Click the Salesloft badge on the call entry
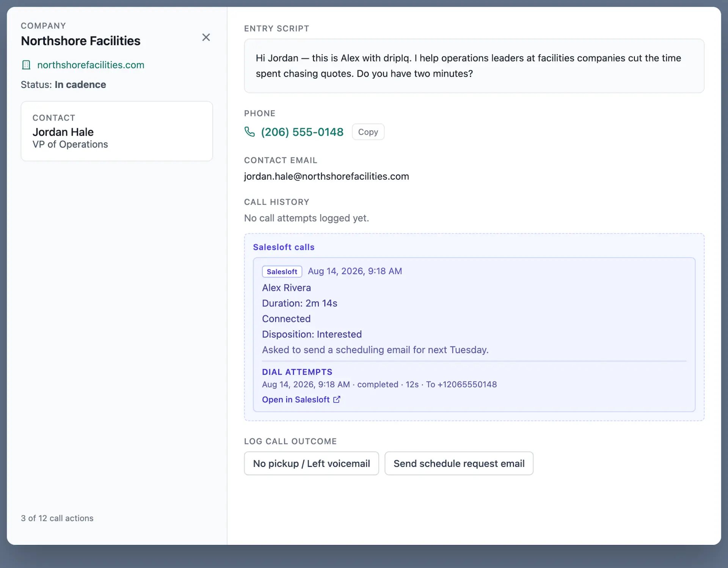This screenshot has height=568, width=728. (282, 272)
